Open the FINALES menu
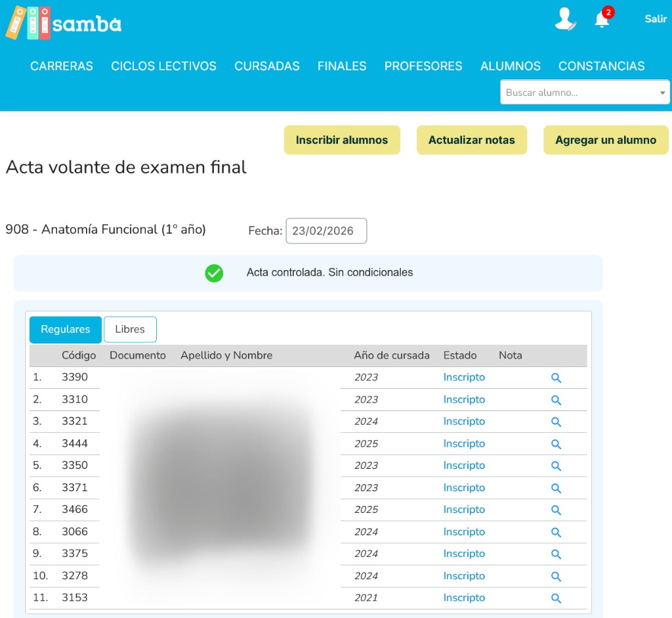Screen dimensions: 672x618 341,66
